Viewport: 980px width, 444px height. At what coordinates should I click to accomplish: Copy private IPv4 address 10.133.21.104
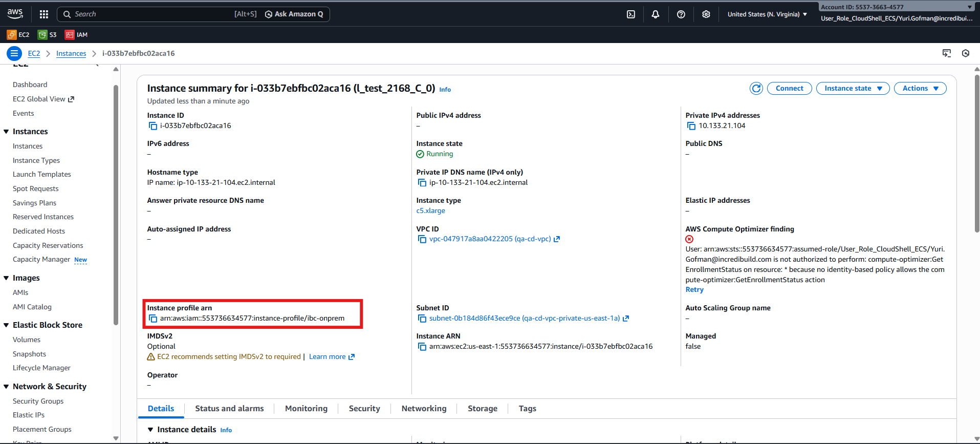pyautogui.click(x=691, y=126)
